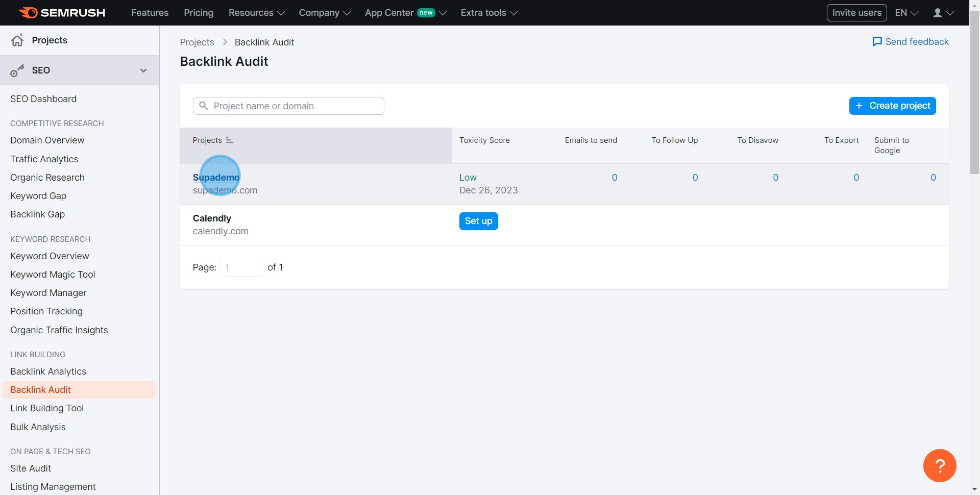Click the Projects breadcrumb link

[197, 42]
